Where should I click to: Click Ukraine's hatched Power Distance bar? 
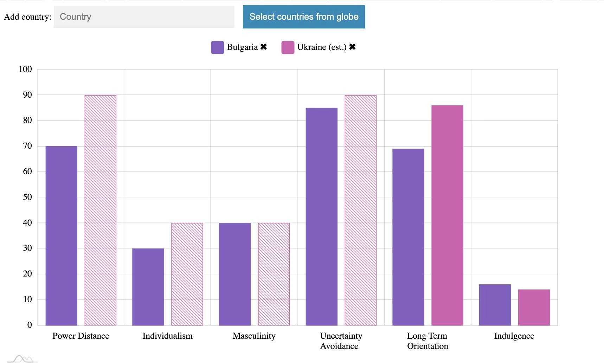click(x=101, y=210)
